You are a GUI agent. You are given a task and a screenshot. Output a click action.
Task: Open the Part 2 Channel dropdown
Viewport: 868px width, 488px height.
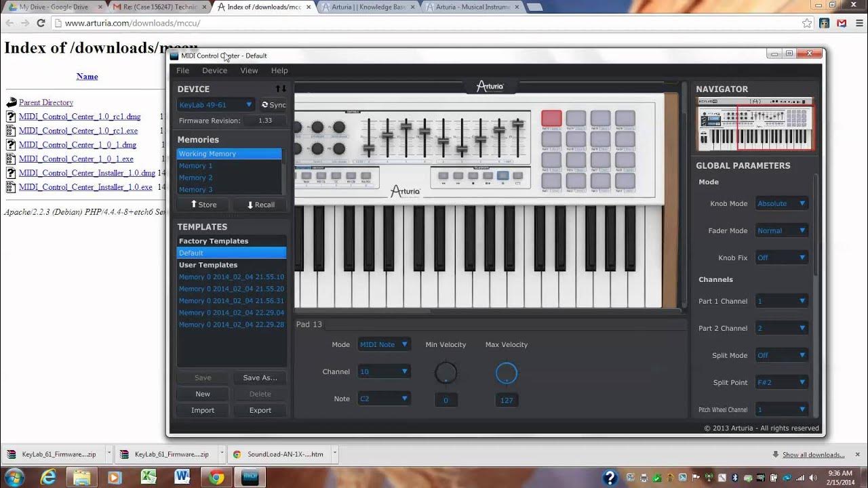pos(781,328)
